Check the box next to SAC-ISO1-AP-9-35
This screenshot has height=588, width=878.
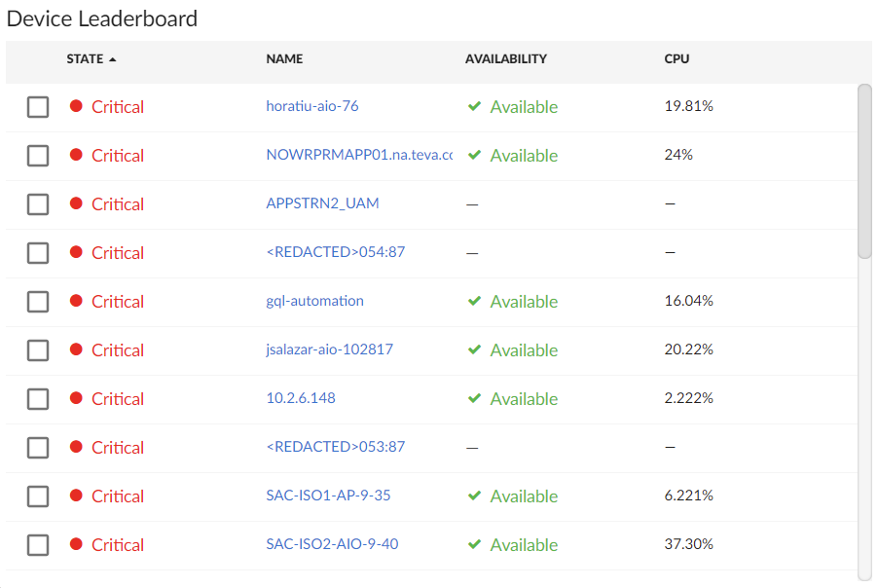tap(38, 496)
